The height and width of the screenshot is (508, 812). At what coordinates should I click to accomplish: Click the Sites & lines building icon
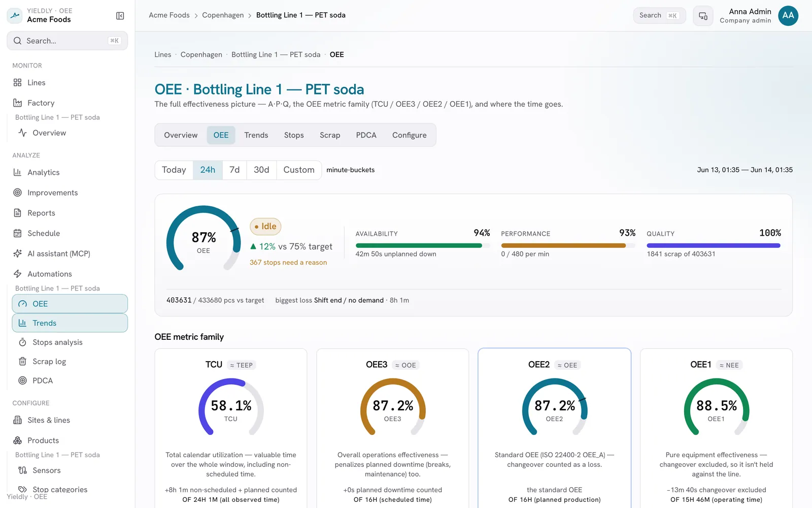(17, 420)
